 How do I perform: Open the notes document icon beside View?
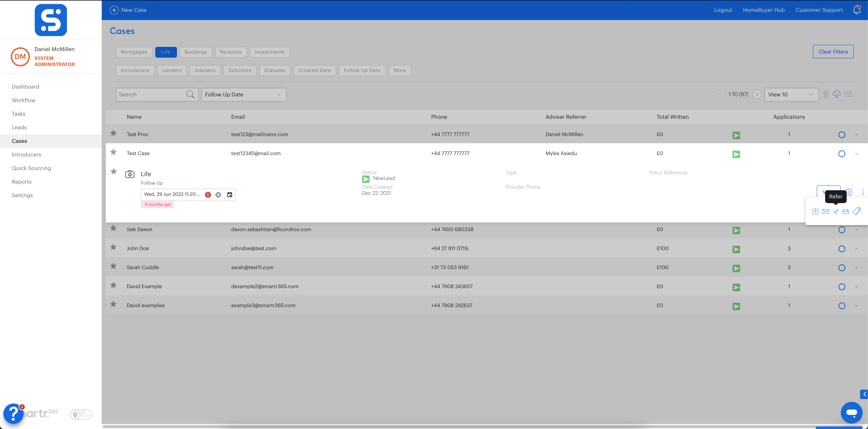pyautogui.click(x=849, y=192)
